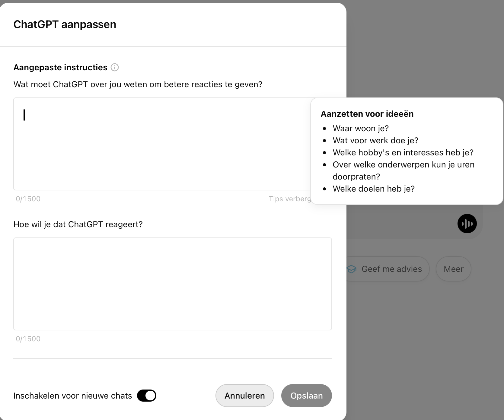
Task: Click the text box under Hoe wil je dat ChatGPT reageert
Action: 173,284
